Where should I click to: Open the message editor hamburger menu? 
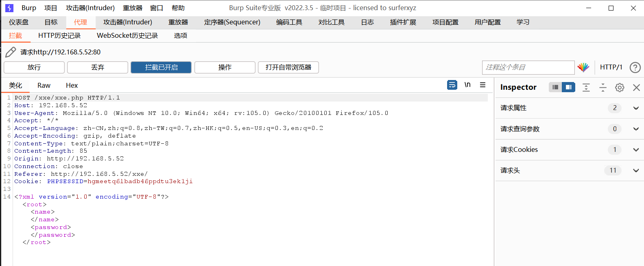[482, 85]
